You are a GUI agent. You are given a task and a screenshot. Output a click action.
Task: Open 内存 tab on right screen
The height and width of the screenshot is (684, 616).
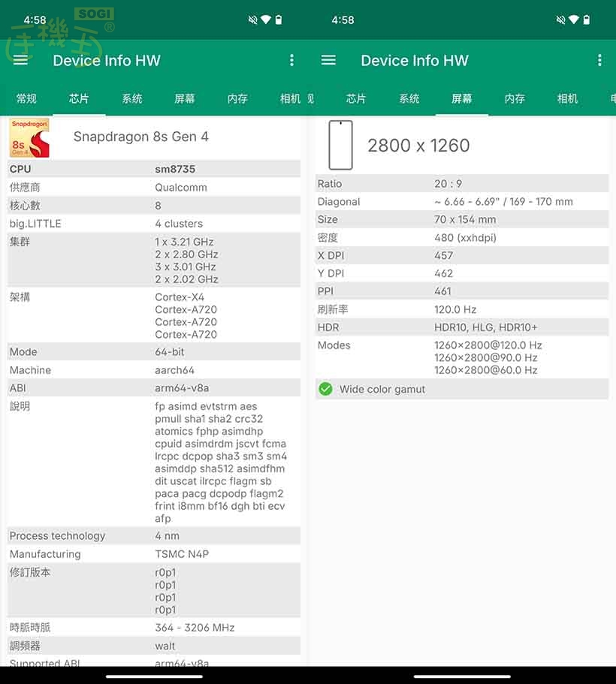(x=515, y=98)
